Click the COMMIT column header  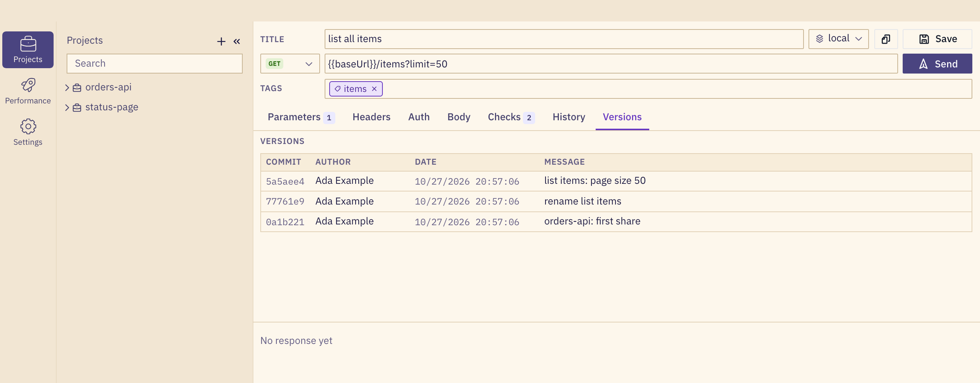tap(283, 162)
